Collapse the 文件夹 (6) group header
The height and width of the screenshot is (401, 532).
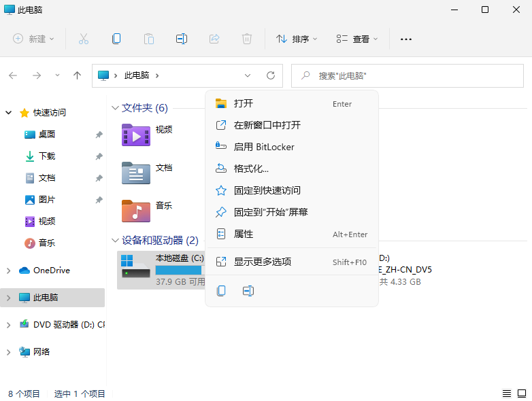[x=114, y=108]
